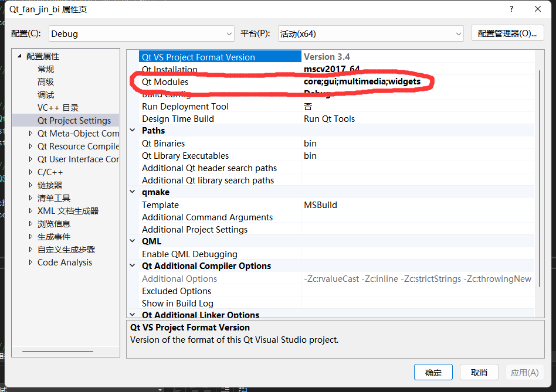
Task: Collapse the qmake property group
Action: coord(133,192)
